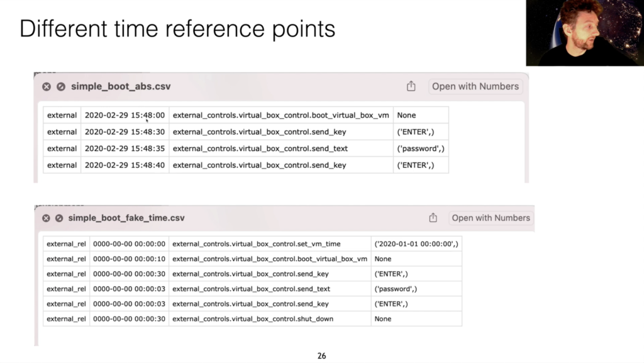Screen dimensions: 644x363
Task: Share simple_boot_abs.csv using the share icon
Action: click(x=411, y=86)
